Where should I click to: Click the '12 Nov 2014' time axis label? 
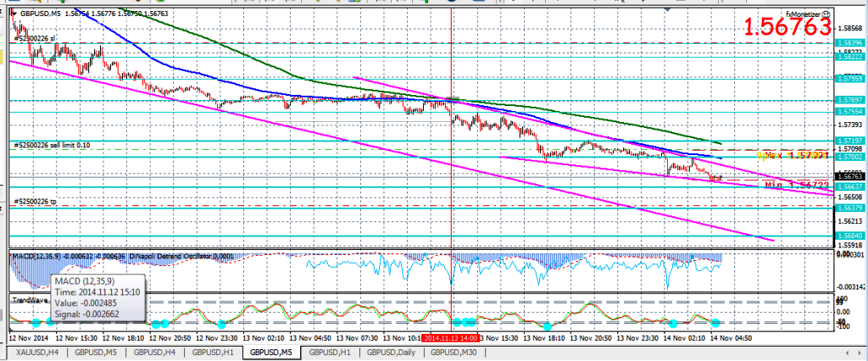pyautogui.click(x=29, y=337)
